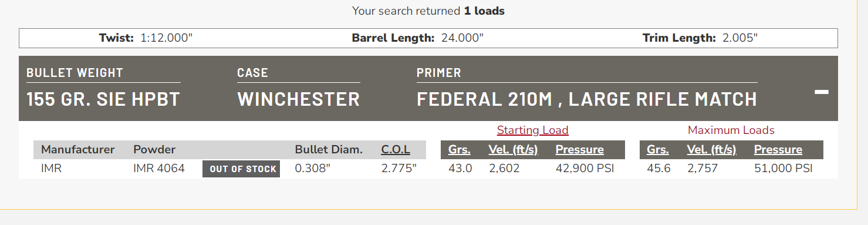The height and width of the screenshot is (225, 868).
Task: Click Starting Load Vel. (ft/s) header
Action: pyautogui.click(x=513, y=150)
